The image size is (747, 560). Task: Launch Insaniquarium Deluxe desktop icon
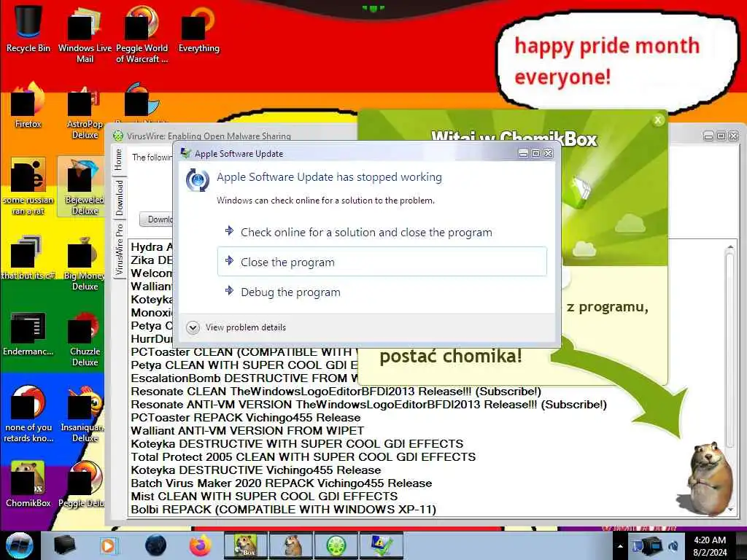(82, 414)
